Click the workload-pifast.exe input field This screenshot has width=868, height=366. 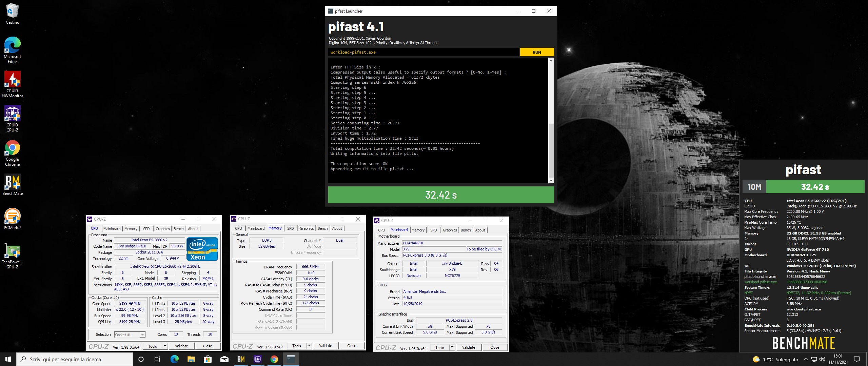423,52
